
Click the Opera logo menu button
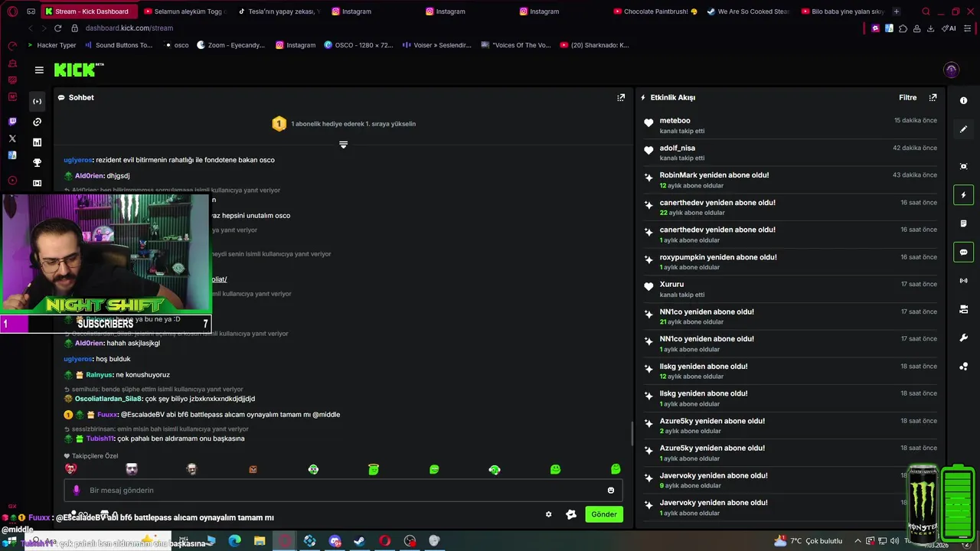(x=12, y=11)
